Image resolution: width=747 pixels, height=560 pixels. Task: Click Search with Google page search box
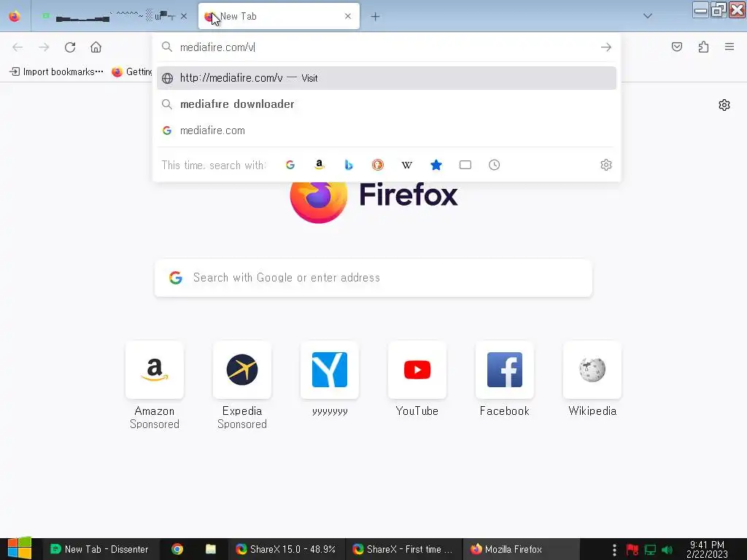click(373, 278)
